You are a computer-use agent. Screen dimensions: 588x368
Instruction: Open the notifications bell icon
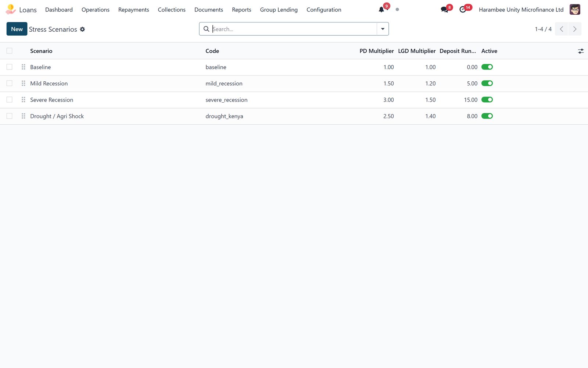[381, 10]
